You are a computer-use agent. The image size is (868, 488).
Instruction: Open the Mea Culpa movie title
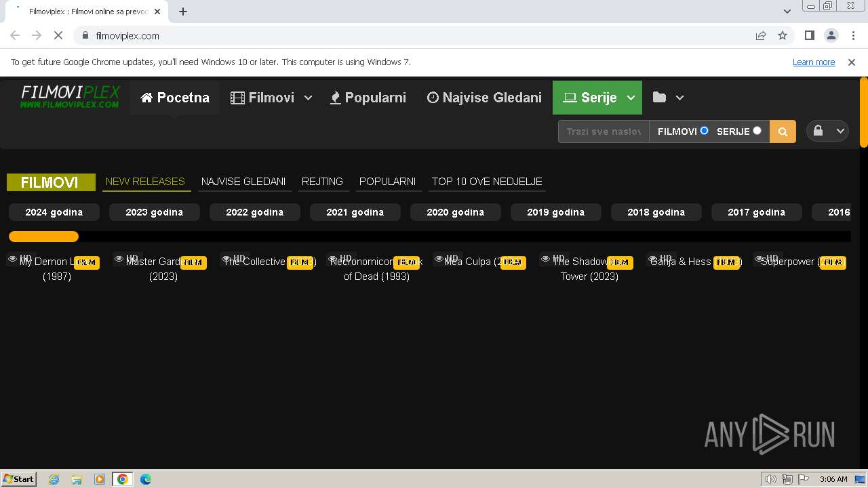pos(484,262)
